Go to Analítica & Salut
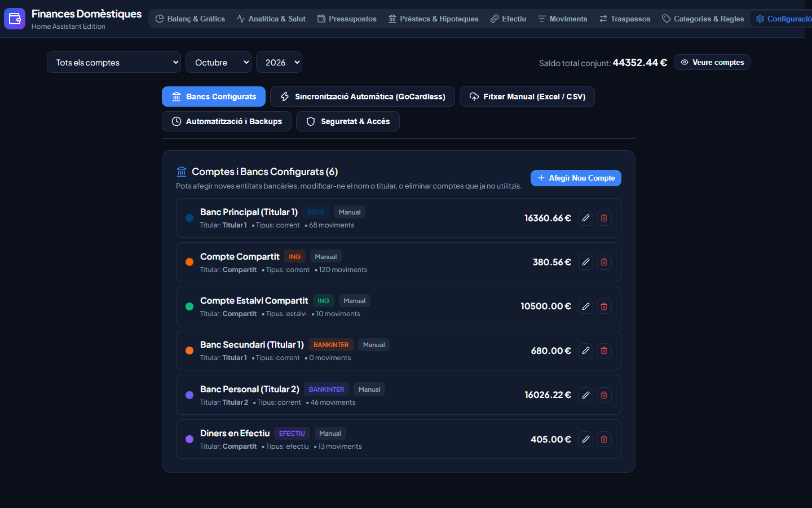This screenshot has height=508, width=812. click(271, 19)
